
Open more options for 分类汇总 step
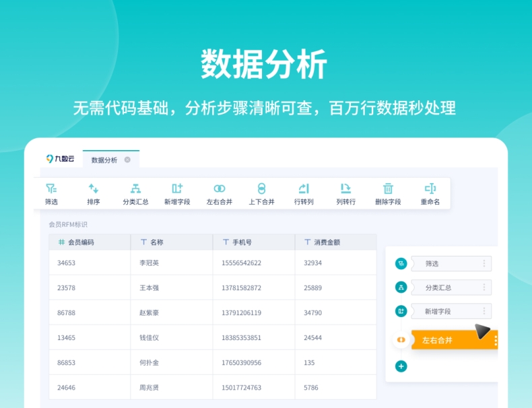[x=484, y=287]
